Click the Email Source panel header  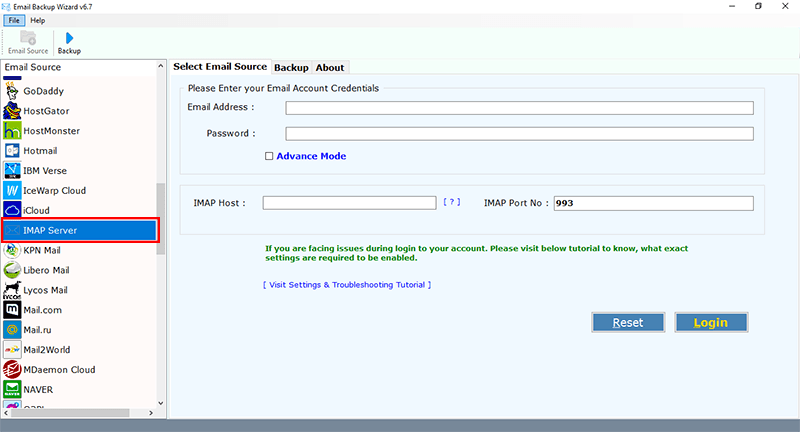click(x=33, y=67)
